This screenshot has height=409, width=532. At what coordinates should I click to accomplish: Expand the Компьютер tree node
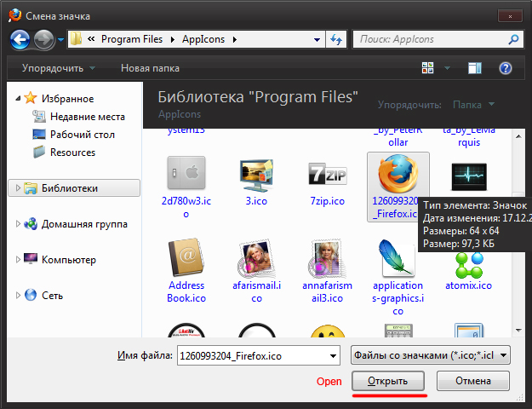pos(18,259)
